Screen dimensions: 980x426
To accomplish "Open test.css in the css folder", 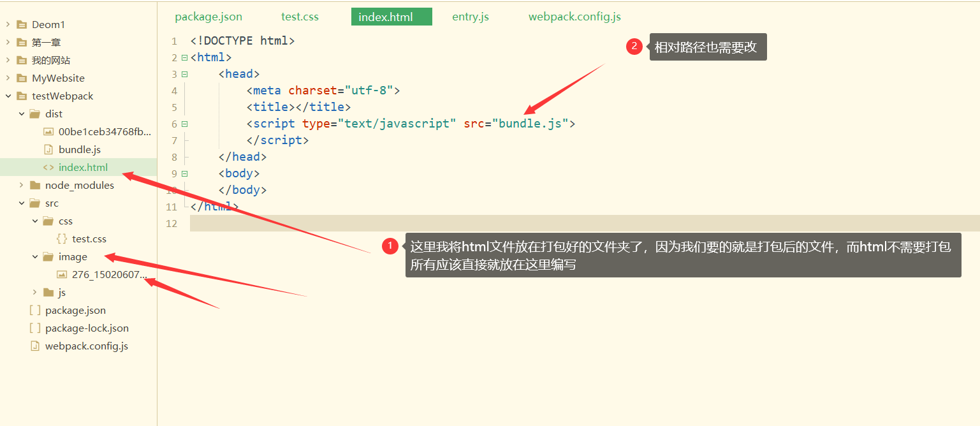I will pyautogui.click(x=89, y=239).
